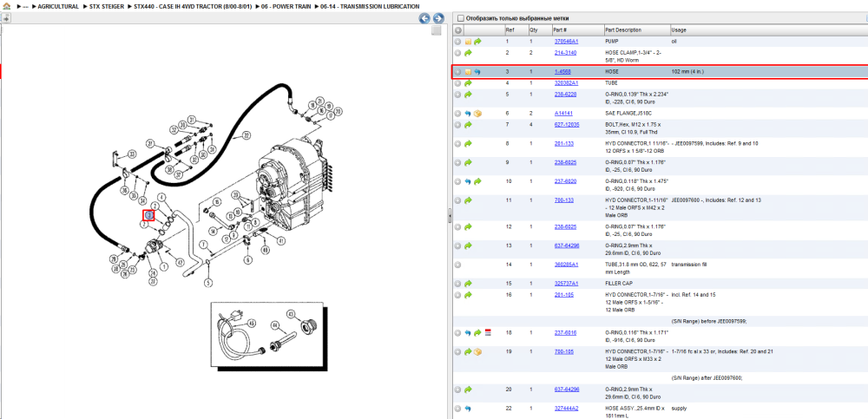Open part number 1-4568 link
The height and width of the screenshot is (419, 868).
click(x=562, y=72)
